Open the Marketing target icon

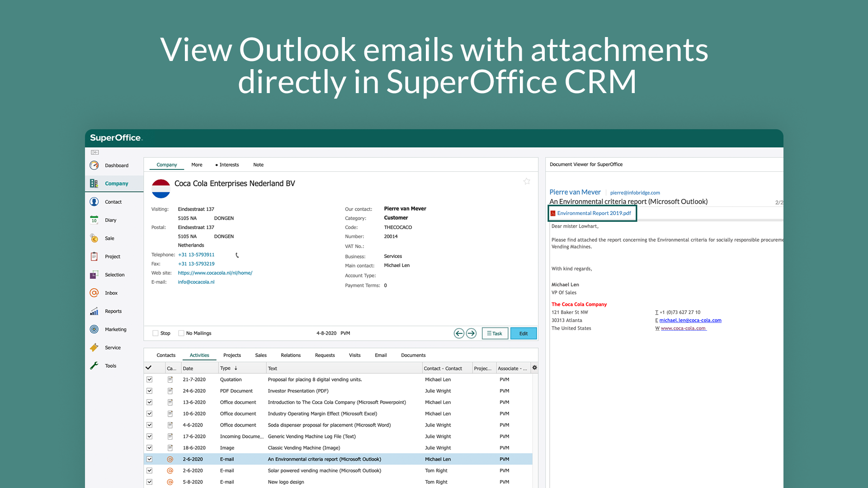point(94,329)
